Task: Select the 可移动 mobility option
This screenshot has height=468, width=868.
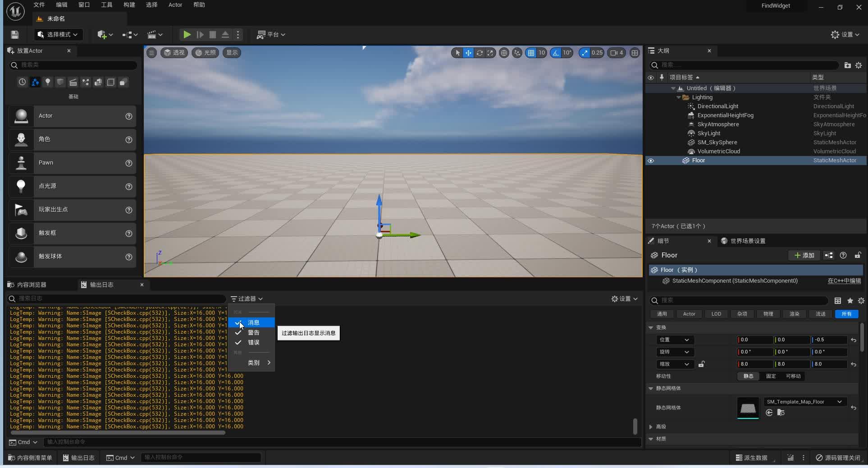Action: click(x=793, y=376)
